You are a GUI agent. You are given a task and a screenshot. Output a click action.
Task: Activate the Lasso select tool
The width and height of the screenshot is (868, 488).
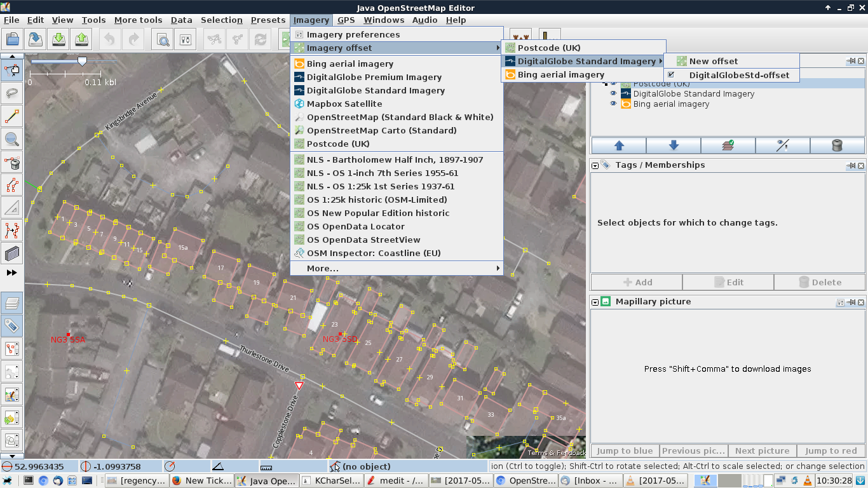pyautogui.click(x=12, y=93)
